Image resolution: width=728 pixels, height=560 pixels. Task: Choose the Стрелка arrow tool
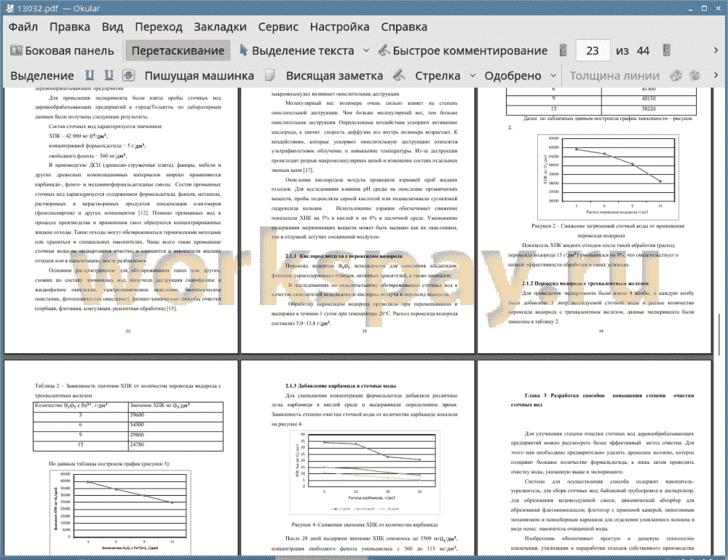click(438, 76)
